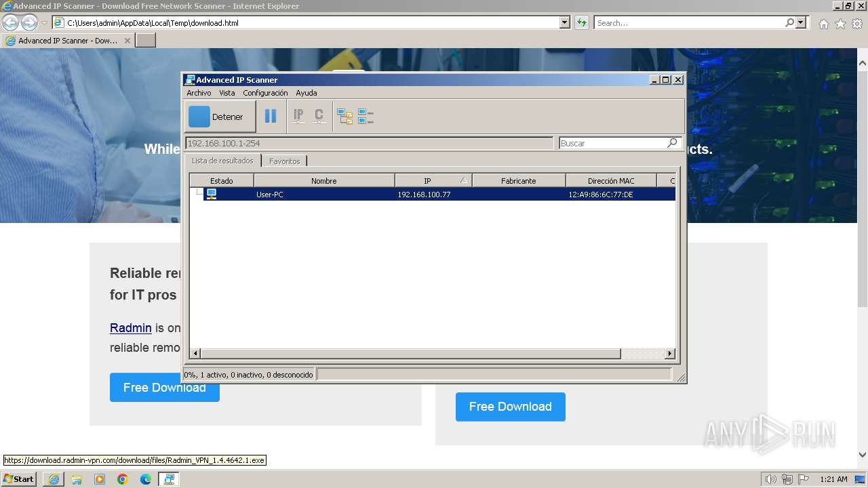Viewport: 868px width, 488px height.
Task: Open the Configuración menu
Action: (265, 93)
